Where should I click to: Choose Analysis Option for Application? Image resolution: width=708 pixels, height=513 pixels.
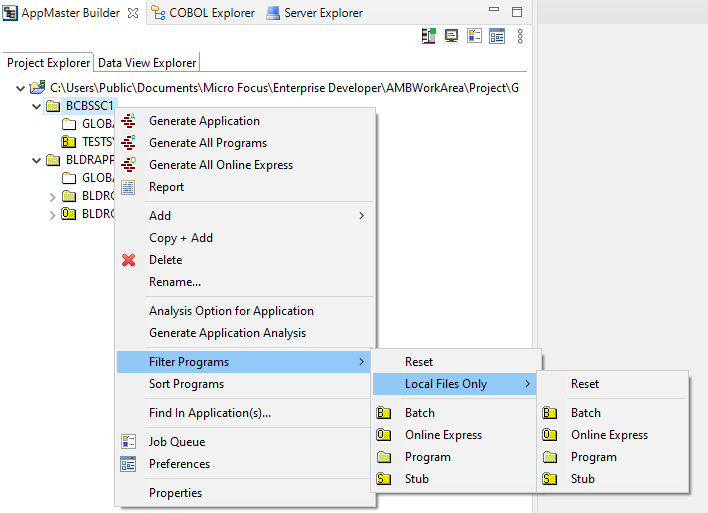(246, 311)
